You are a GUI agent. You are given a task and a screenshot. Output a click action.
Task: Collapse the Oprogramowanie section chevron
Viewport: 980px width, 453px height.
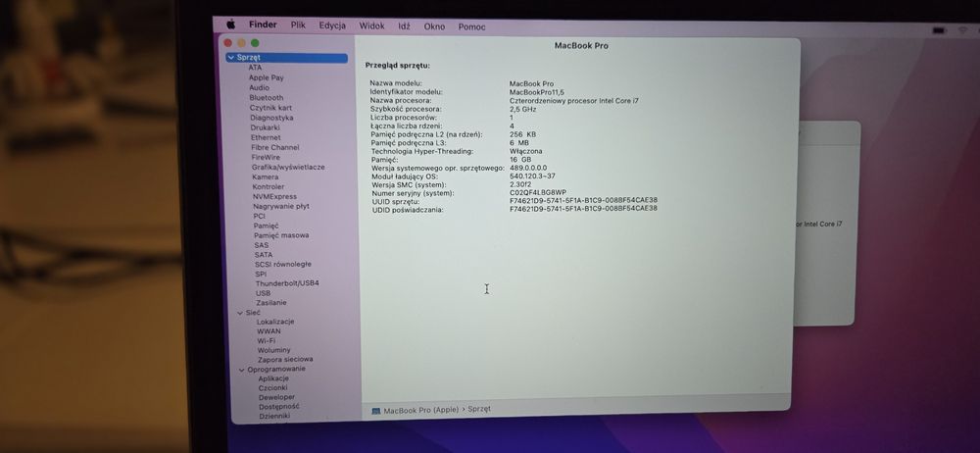point(242,369)
